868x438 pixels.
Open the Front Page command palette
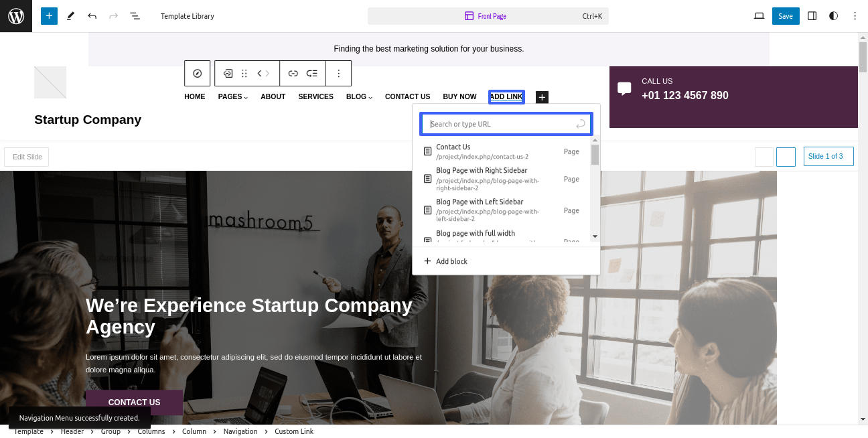(488, 16)
